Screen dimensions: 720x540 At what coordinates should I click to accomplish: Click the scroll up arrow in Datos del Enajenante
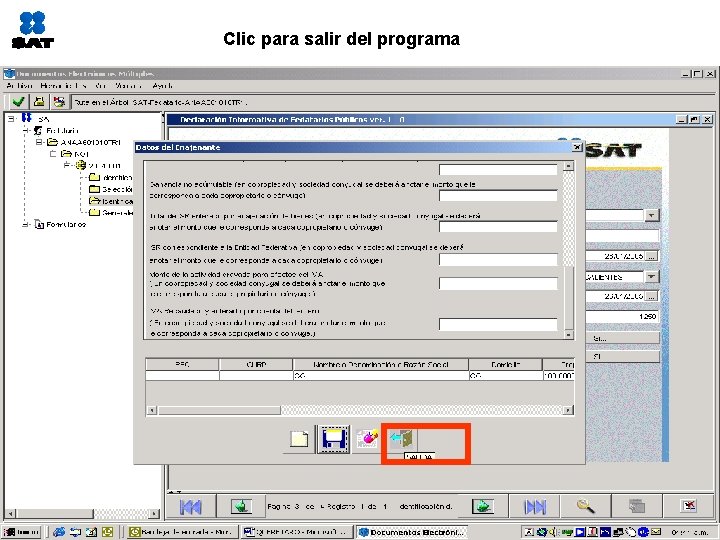click(x=568, y=166)
